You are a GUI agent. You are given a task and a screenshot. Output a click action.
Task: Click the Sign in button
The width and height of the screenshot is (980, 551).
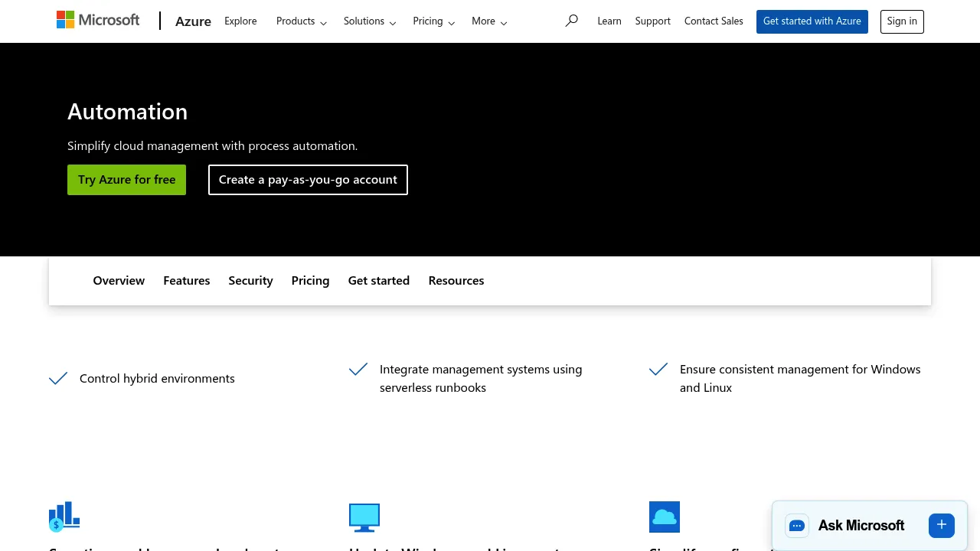click(902, 21)
